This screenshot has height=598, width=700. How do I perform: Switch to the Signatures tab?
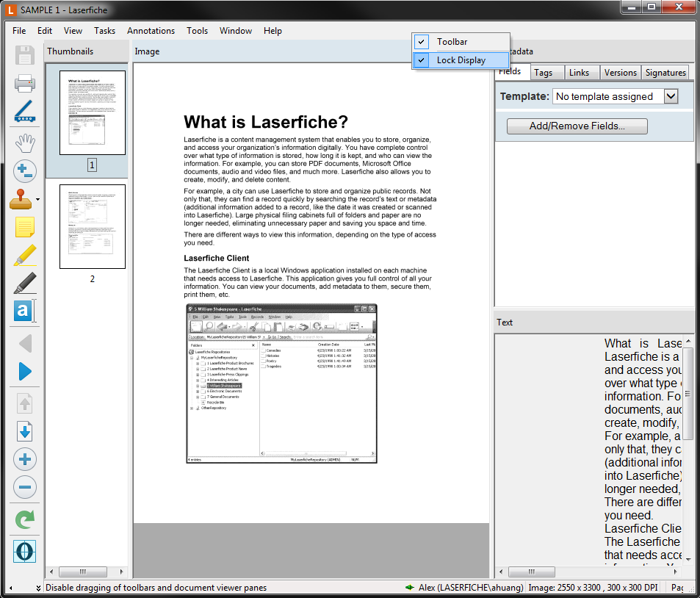(x=665, y=72)
